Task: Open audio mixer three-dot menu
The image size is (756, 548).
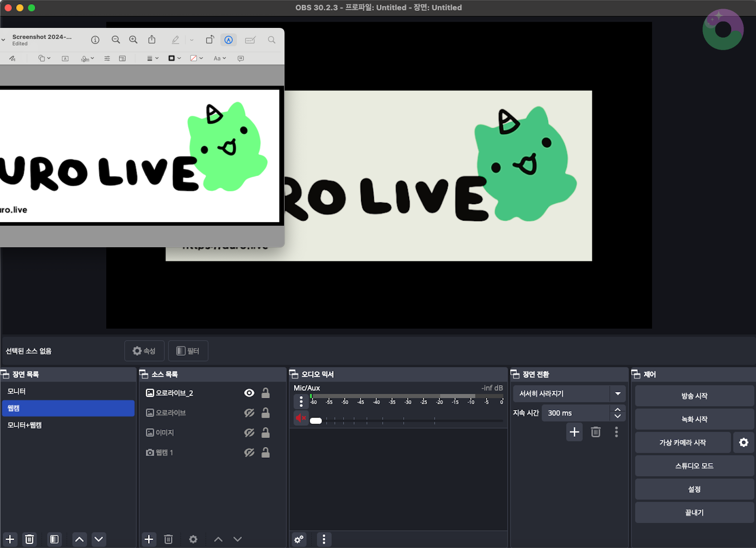Action: (324, 539)
